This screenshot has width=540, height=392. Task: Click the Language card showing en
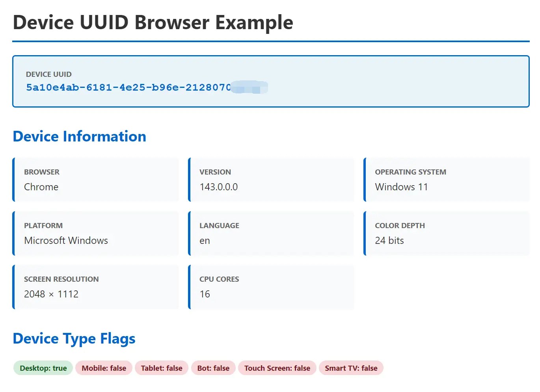tap(271, 233)
